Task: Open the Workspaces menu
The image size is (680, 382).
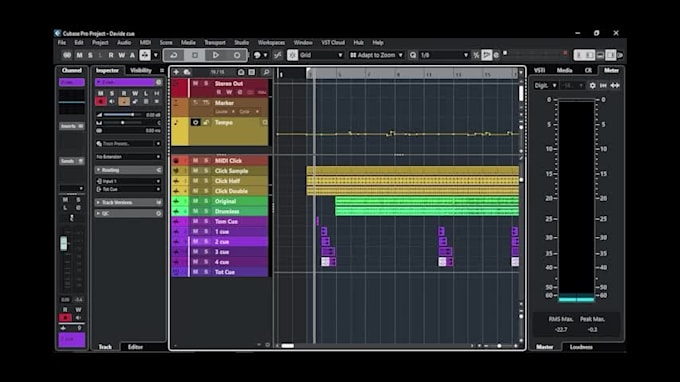Action: pos(271,42)
